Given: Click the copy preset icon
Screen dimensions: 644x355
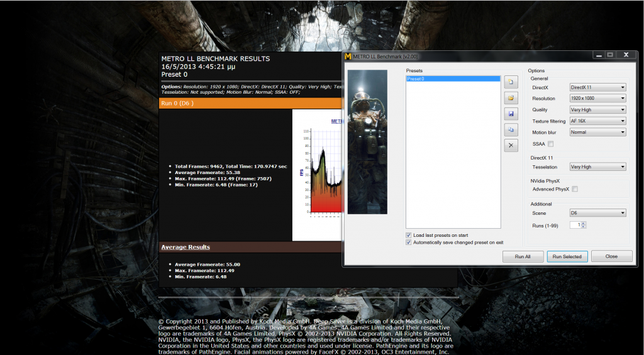Looking at the screenshot, I should 511,129.
